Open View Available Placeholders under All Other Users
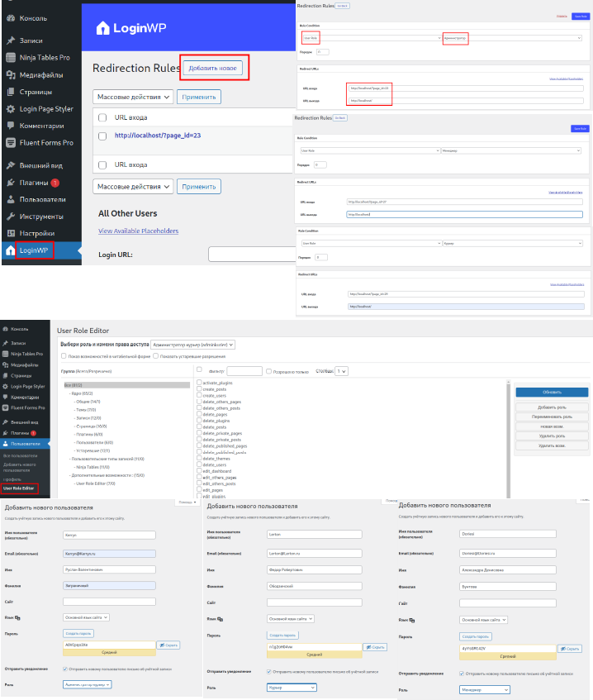 pyautogui.click(x=138, y=231)
